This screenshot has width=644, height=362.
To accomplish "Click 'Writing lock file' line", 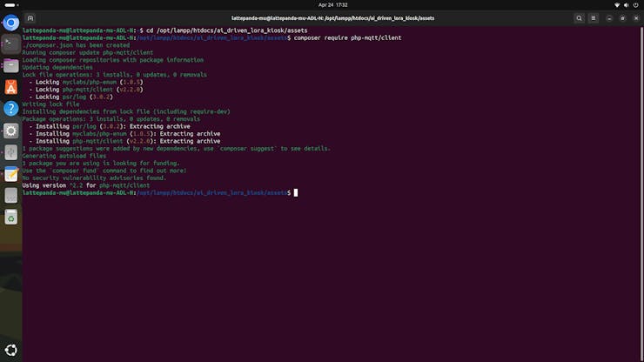I will (50, 104).
